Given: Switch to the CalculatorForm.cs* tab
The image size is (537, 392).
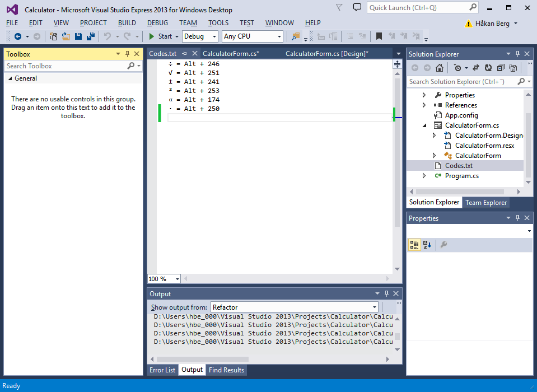Looking at the screenshot, I should pos(231,53).
